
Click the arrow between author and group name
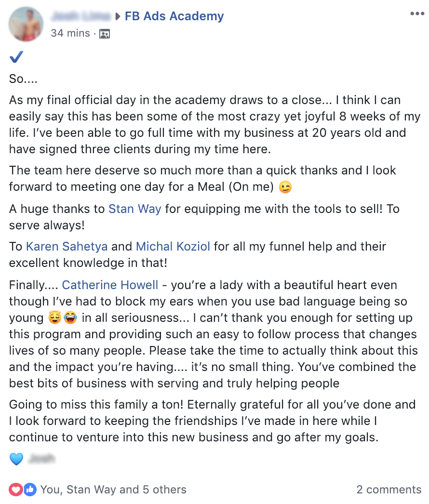(x=118, y=17)
